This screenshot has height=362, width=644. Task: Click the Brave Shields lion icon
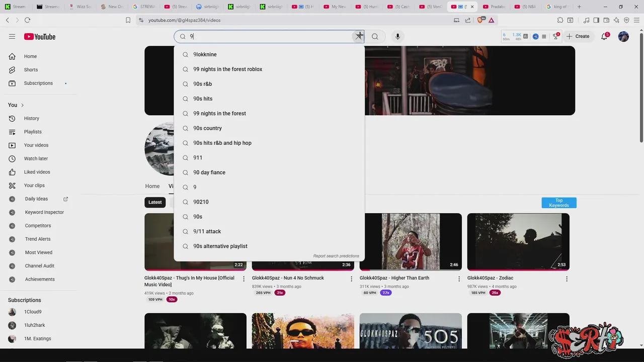click(x=480, y=20)
